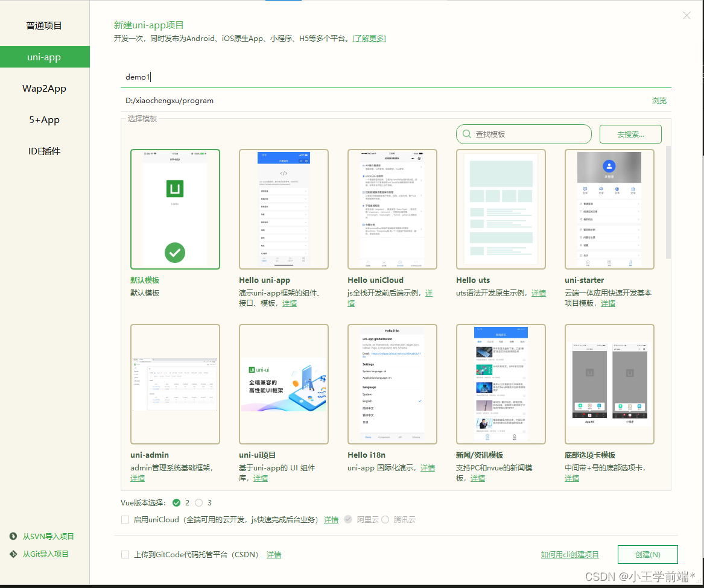The height and width of the screenshot is (588, 704).
Task: Open 详情 link for Hello i18n
Action: click(428, 468)
